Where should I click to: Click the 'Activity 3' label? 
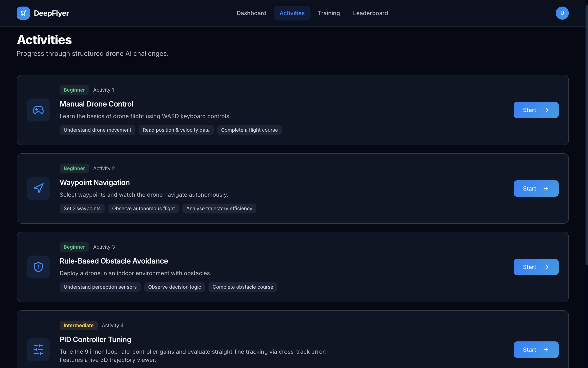pyautogui.click(x=104, y=247)
